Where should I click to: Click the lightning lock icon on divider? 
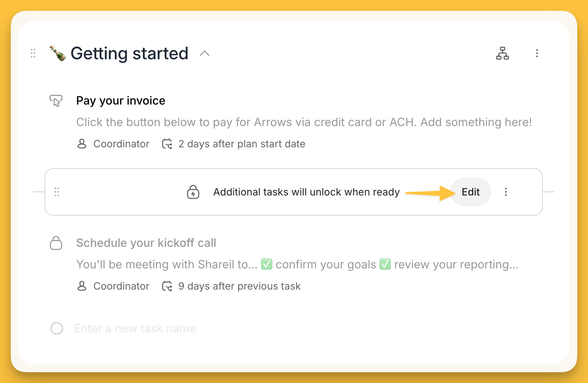pyautogui.click(x=193, y=192)
